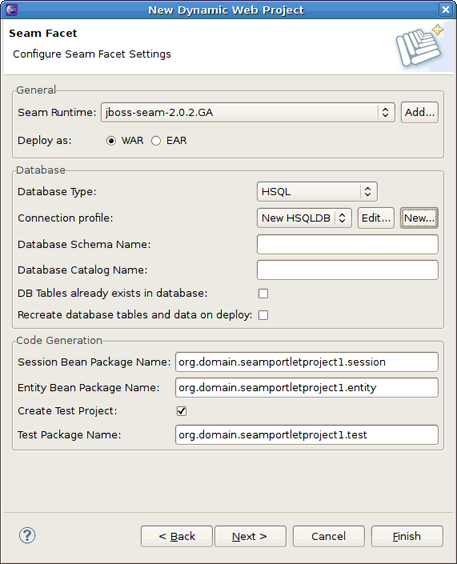Select the EAR deploy option
Viewport: 457px width, 564px height.
coord(156,141)
